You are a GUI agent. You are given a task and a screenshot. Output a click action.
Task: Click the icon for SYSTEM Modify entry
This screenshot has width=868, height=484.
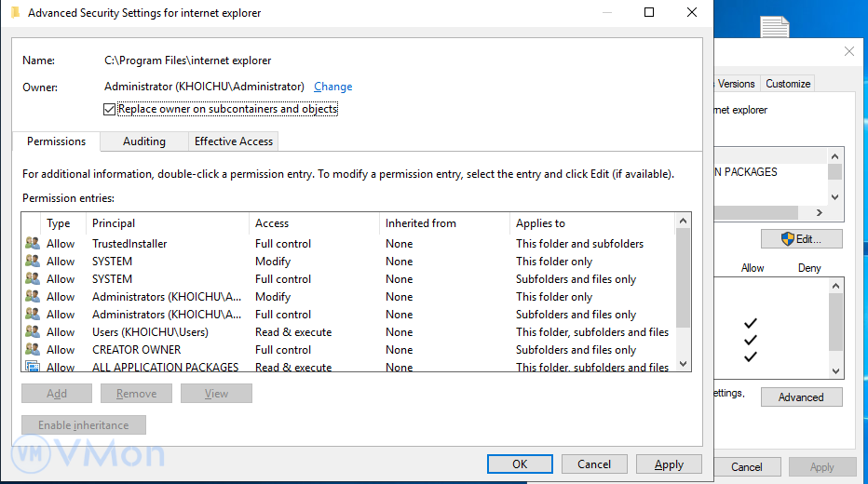(x=33, y=262)
